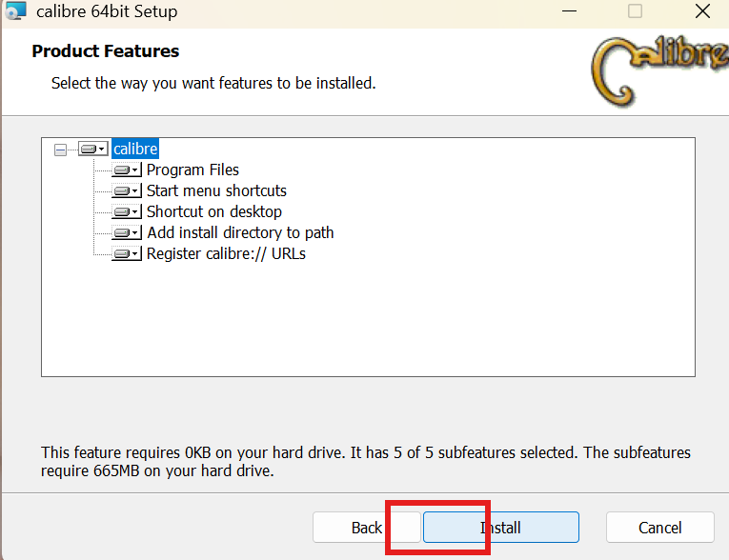Click the Product Features heading

(106, 51)
